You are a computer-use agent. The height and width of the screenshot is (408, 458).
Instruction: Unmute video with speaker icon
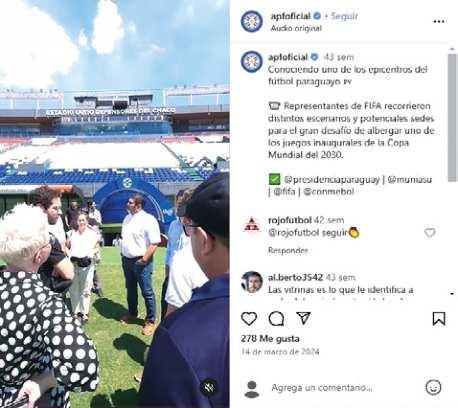pos(209,387)
